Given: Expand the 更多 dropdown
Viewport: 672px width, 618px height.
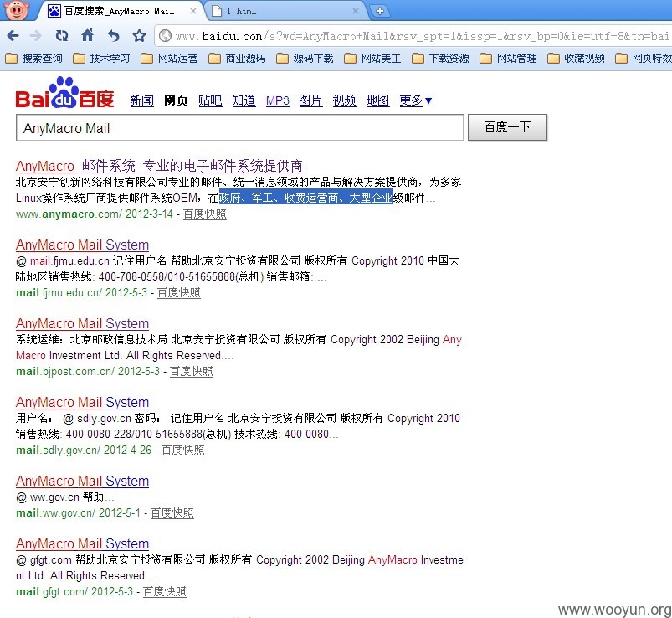Looking at the screenshot, I should [x=416, y=100].
